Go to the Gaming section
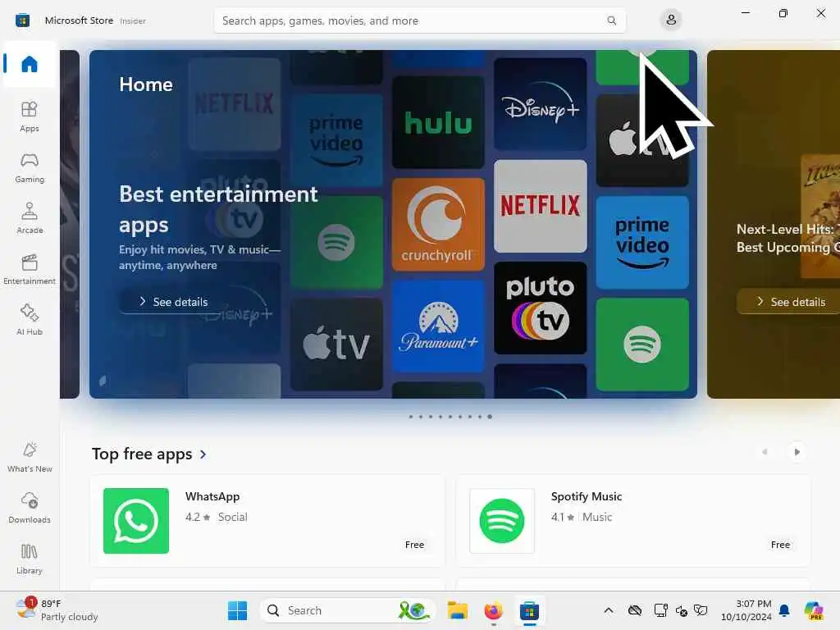The height and width of the screenshot is (630, 840). point(30,167)
